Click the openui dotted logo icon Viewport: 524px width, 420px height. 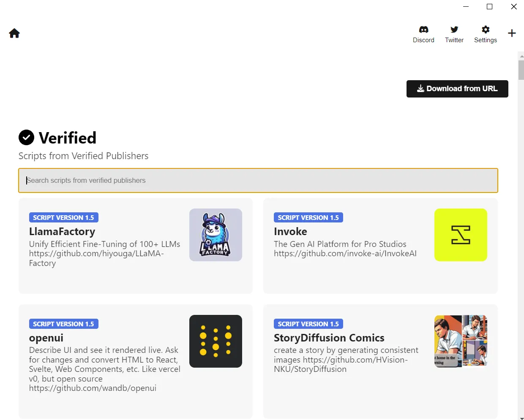[x=216, y=341]
